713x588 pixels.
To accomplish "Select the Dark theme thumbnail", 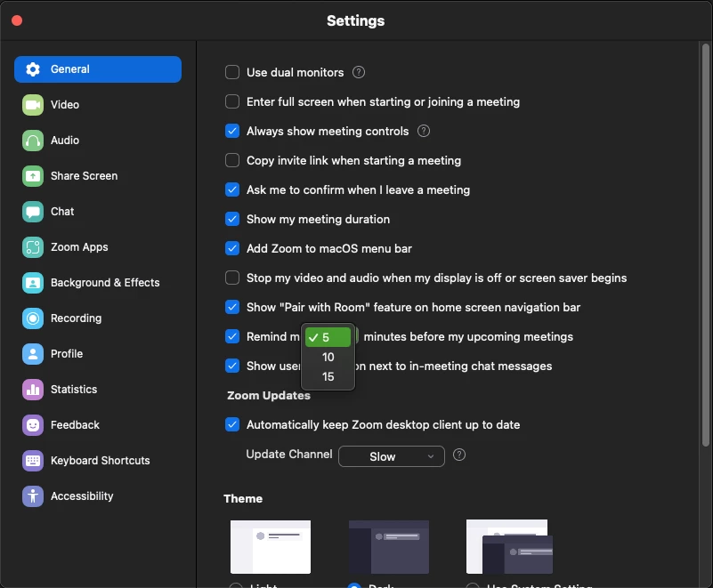I will pos(389,547).
